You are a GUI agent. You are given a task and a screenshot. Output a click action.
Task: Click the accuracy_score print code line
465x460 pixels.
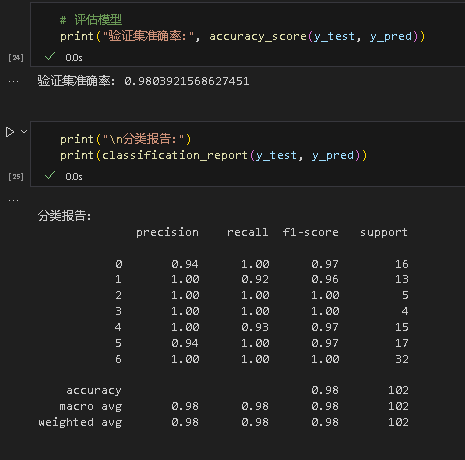point(243,36)
